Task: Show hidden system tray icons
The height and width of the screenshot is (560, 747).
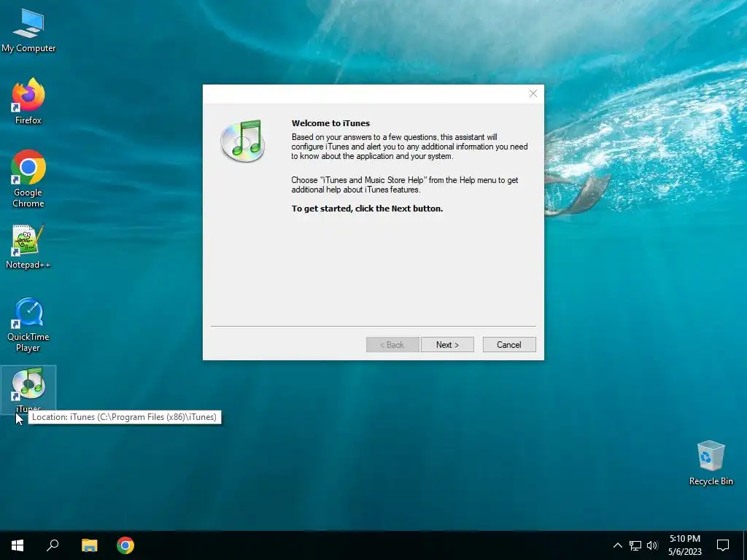Action: (617, 545)
